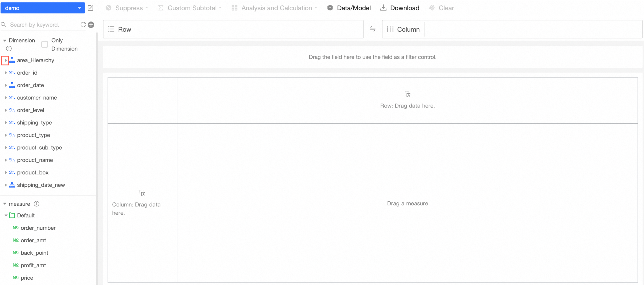Click the area_Hierarchy hierarchy icon
Image resolution: width=644 pixels, height=285 pixels.
12,60
